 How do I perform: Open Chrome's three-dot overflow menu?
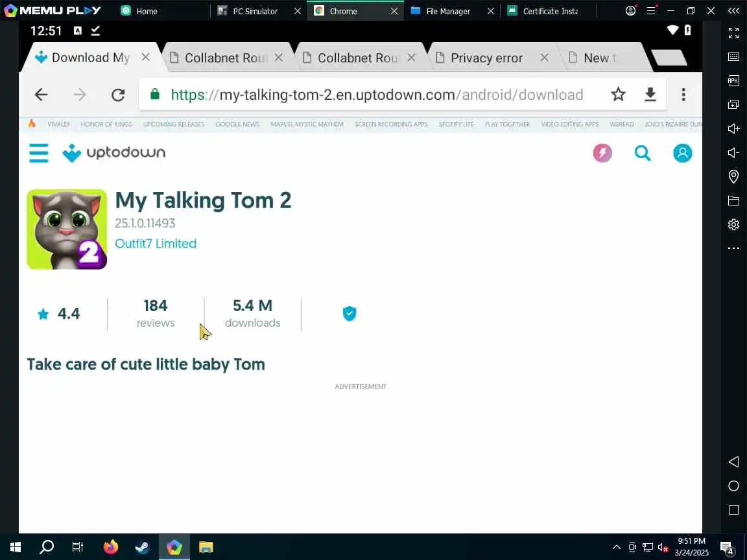683,94
